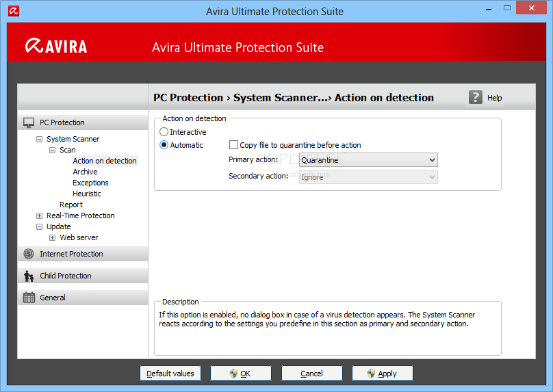Click the Avira banner logo
Viewport: 553px width, 392px height.
coord(56,46)
